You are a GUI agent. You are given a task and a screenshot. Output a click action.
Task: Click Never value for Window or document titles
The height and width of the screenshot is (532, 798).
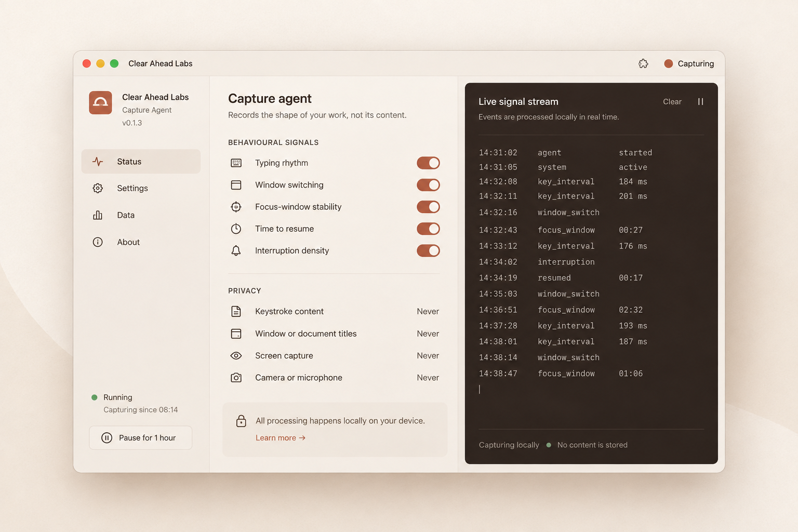[x=428, y=334]
